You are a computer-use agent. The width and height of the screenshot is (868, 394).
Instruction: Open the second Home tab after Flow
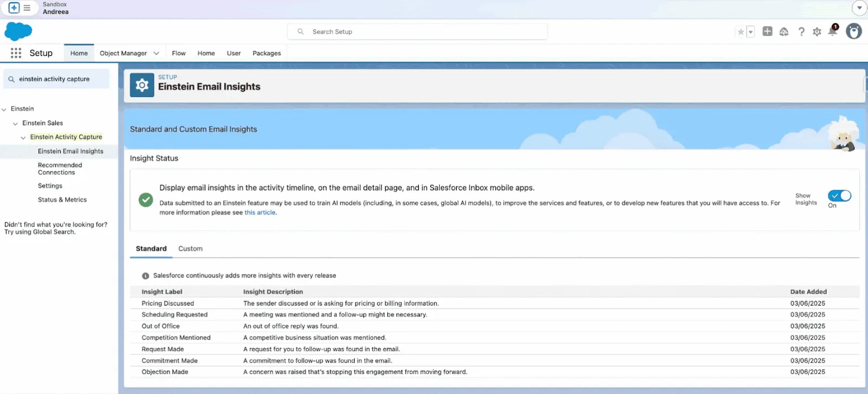coord(206,53)
